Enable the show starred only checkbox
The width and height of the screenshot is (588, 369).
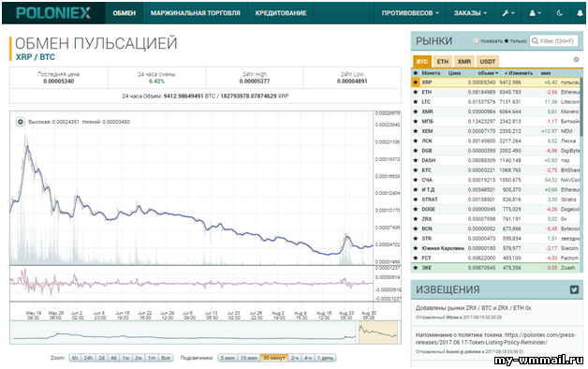click(x=477, y=41)
